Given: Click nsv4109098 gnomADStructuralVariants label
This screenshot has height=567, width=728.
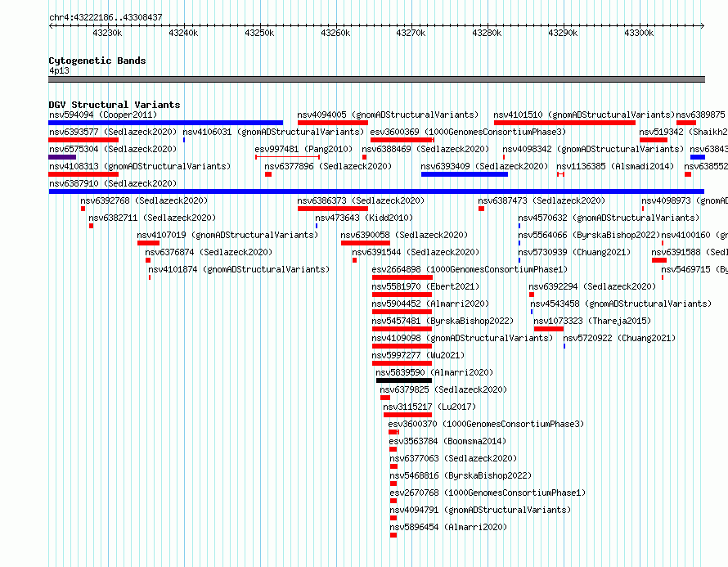Looking at the screenshot, I should point(462,338).
